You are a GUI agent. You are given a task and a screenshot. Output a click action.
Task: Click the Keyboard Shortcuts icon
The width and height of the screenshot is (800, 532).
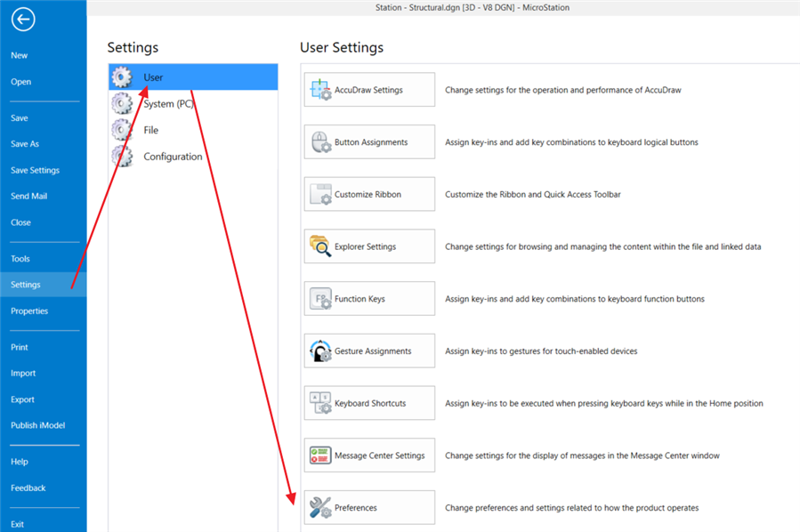coord(319,403)
